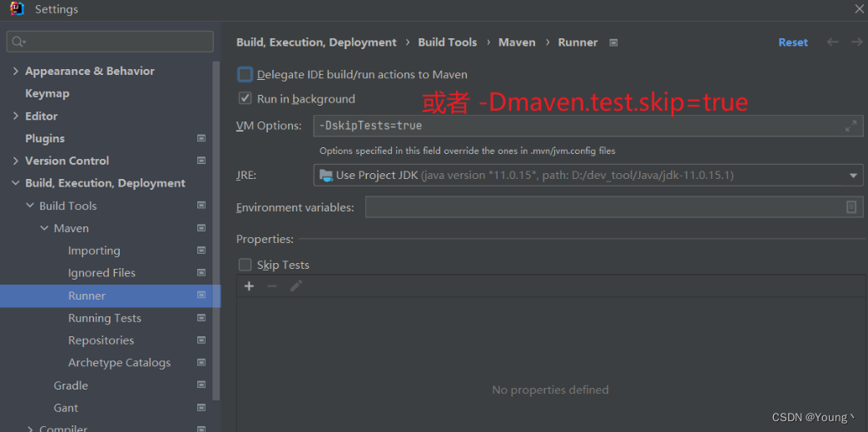Click into the VM Options text field
Image resolution: width=868 pixels, height=432 pixels.
574,127
